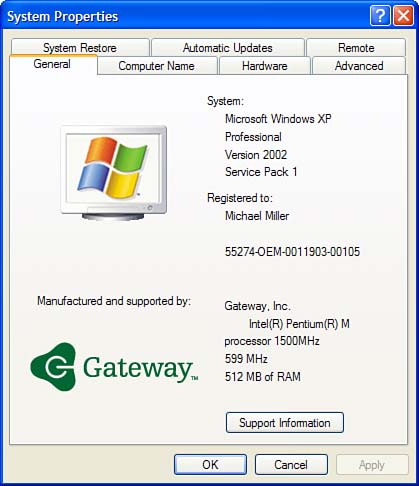Click the Cancel button

click(x=291, y=464)
